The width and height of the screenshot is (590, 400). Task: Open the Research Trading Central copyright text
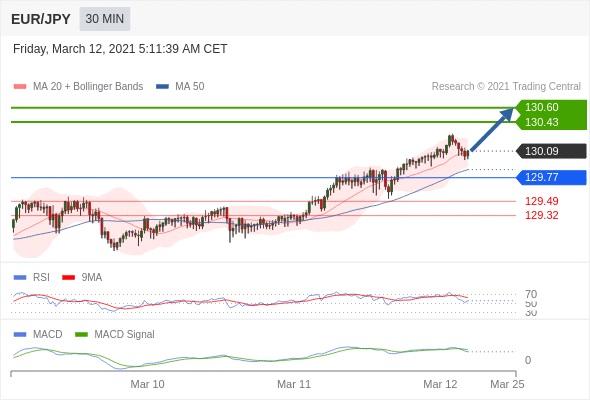[506, 87]
